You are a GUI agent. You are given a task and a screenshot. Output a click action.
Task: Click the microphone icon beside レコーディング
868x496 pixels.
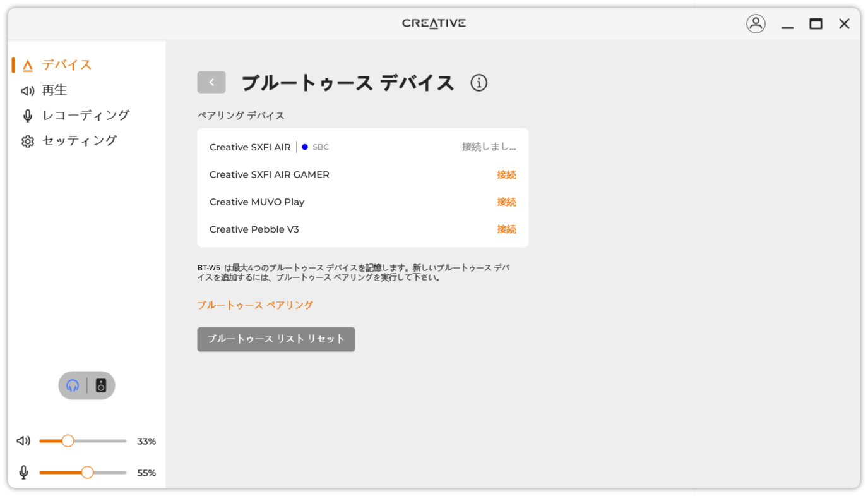27,116
